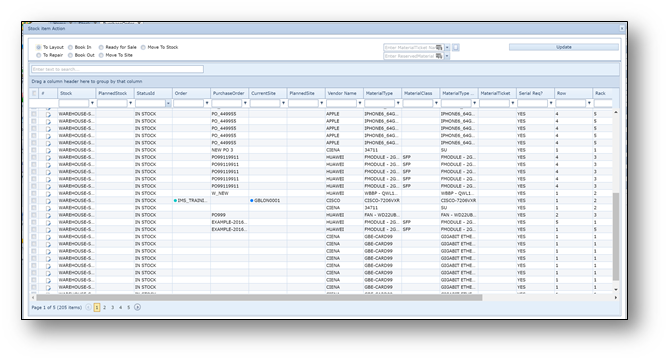Click the vertical scrollbar thumb
This screenshot has width=670, height=362.
tap(616, 236)
